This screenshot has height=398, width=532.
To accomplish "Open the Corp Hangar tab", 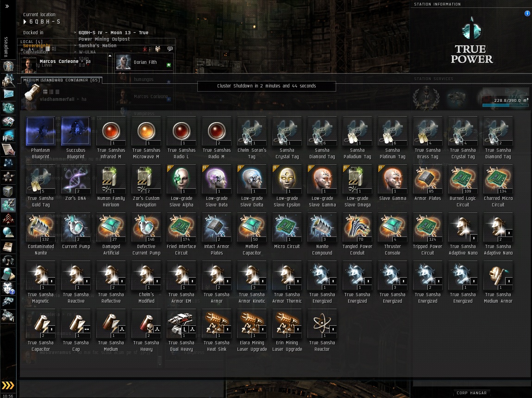I will (471, 393).
